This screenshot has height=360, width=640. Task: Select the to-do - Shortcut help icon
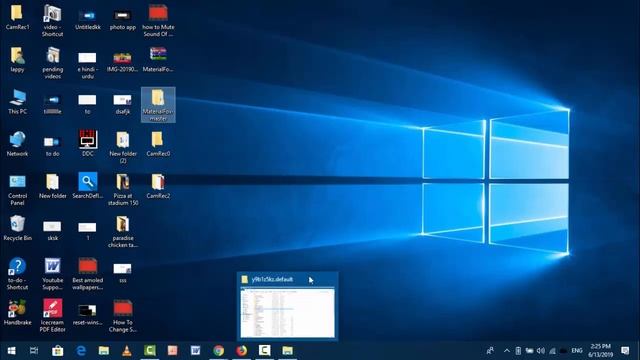[x=17, y=273]
